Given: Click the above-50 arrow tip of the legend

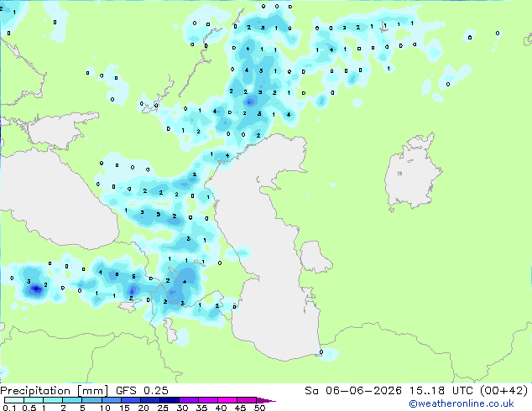Looking at the screenshot, I should point(266,400).
